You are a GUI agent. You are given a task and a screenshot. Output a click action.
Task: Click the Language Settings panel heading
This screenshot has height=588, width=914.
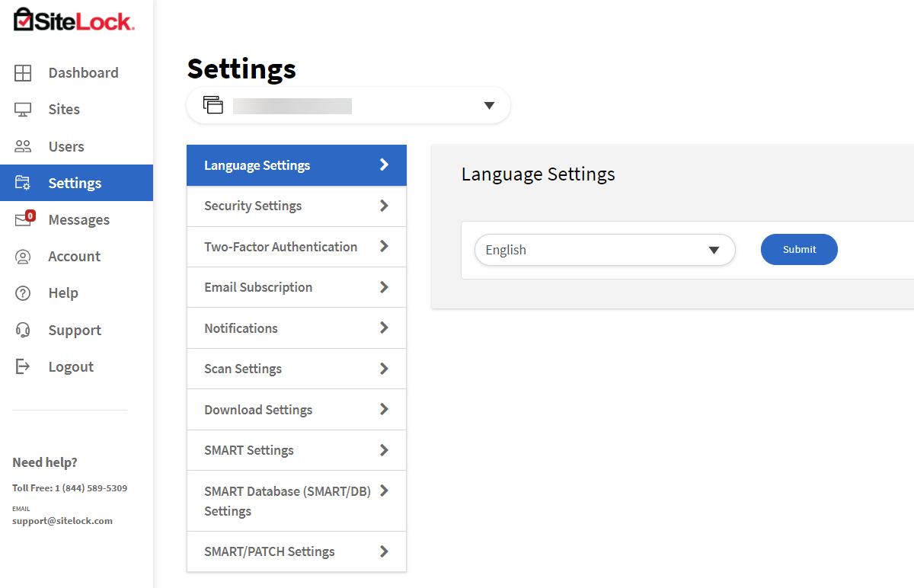(538, 174)
